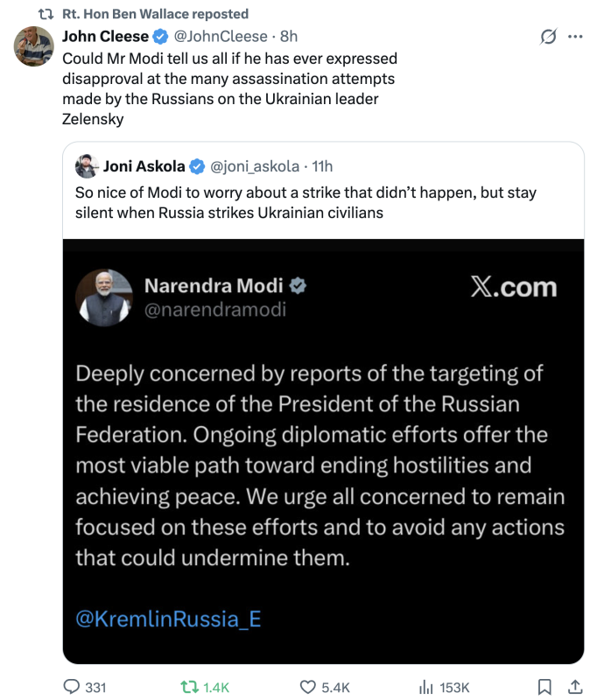Open the 8h timestamp of the post

(x=288, y=37)
